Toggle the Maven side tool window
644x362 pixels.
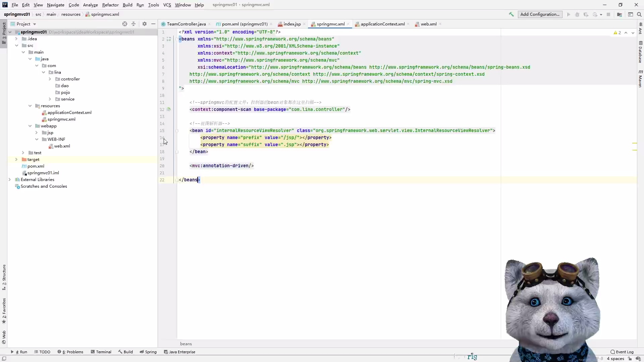tap(640, 79)
